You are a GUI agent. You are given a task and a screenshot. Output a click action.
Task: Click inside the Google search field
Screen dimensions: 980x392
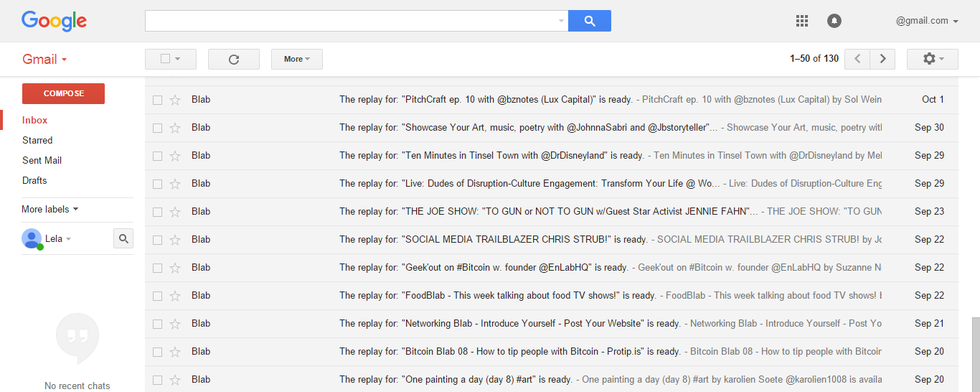coord(352,21)
